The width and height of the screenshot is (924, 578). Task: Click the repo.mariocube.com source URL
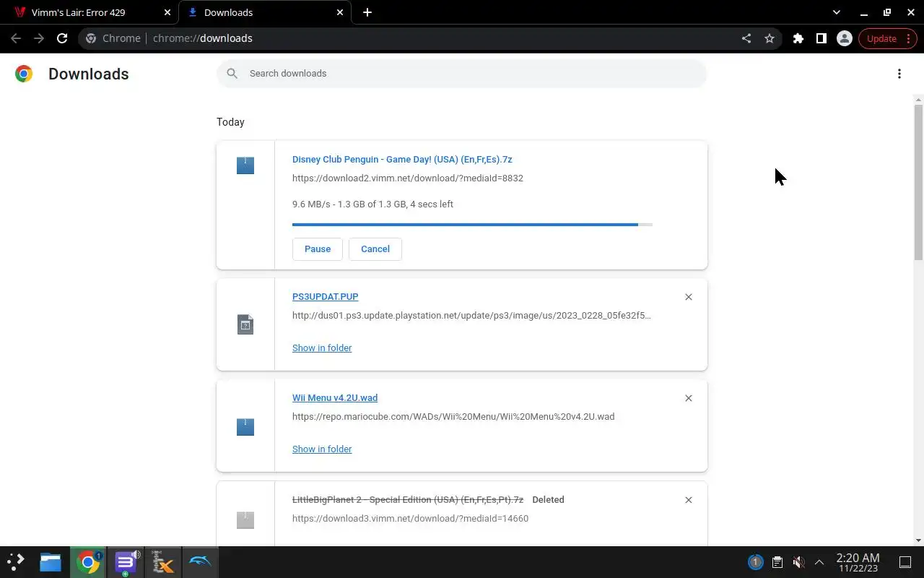coord(453,417)
